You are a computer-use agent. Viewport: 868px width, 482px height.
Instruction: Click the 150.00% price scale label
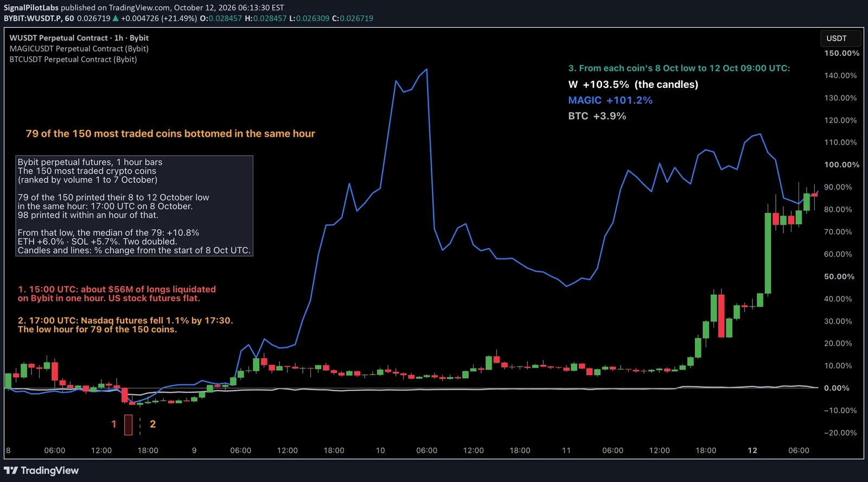pyautogui.click(x=842, y=53)
